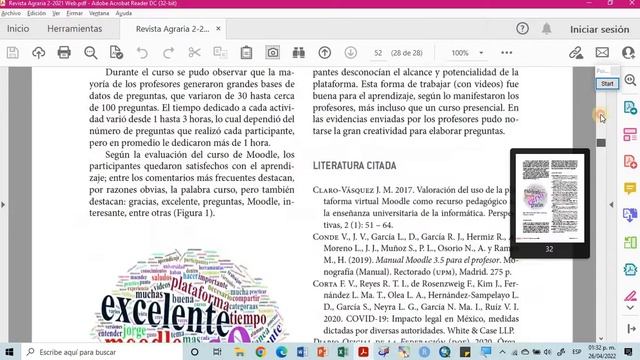
Task: Click the Paste clipboard icon
Action: pyautogui.click(x=246, y=53)
